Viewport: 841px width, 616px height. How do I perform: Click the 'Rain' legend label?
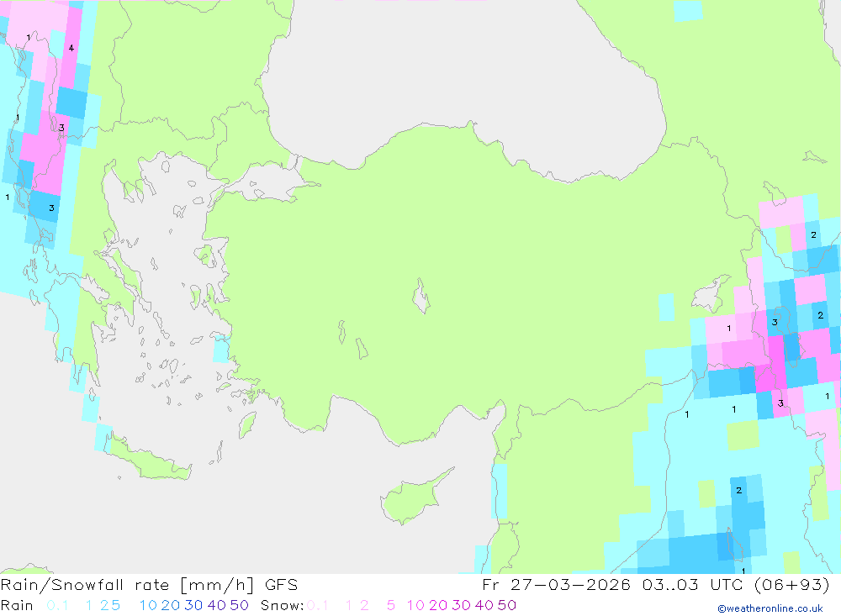coord(17,605)
